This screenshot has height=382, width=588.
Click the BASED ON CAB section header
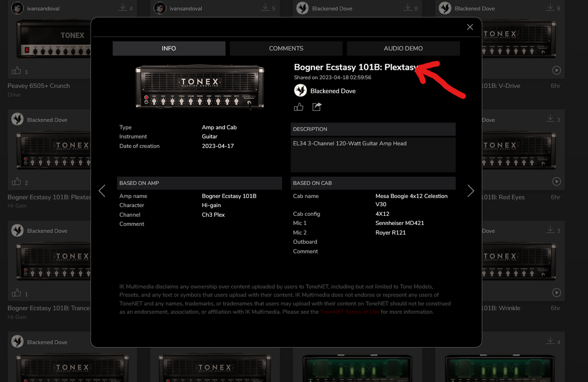coord(373,183)
